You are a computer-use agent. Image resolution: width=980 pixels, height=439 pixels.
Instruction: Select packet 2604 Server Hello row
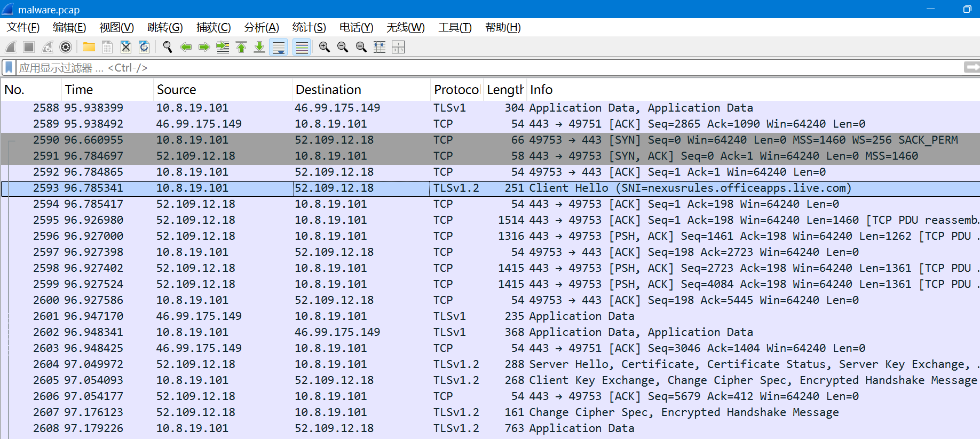click(480, 364)
